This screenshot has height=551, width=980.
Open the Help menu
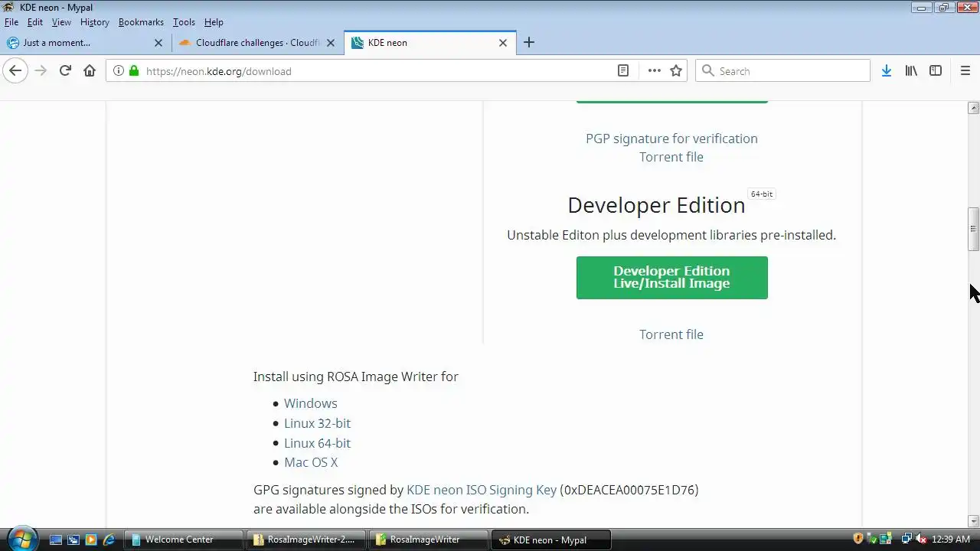214,22
